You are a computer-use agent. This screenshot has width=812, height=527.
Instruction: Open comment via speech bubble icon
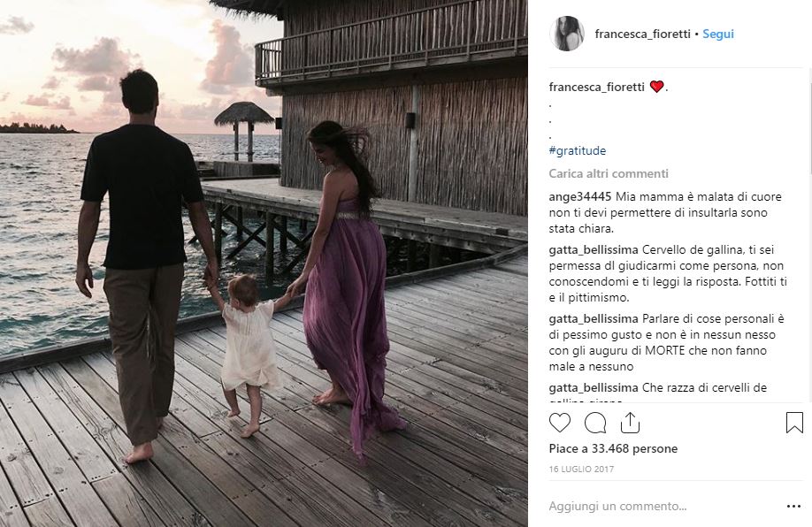point(595,423)
